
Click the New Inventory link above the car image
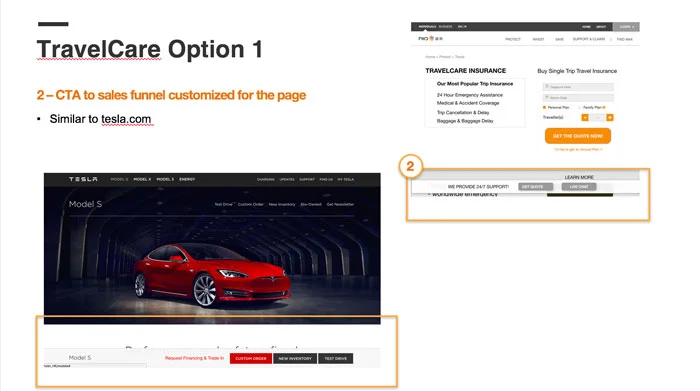point(282,204)
